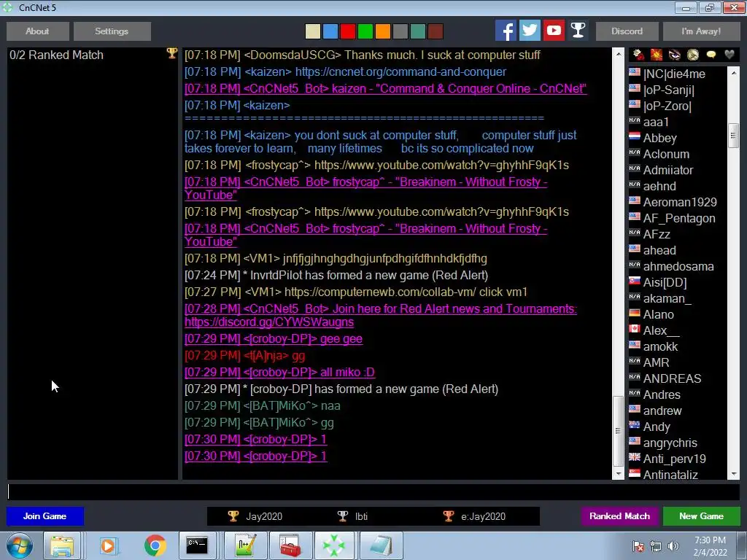Open the discord.gg/CYWSWaugns link
The height and width of the screenshot is (560, 747).
[x=269, y=322]
